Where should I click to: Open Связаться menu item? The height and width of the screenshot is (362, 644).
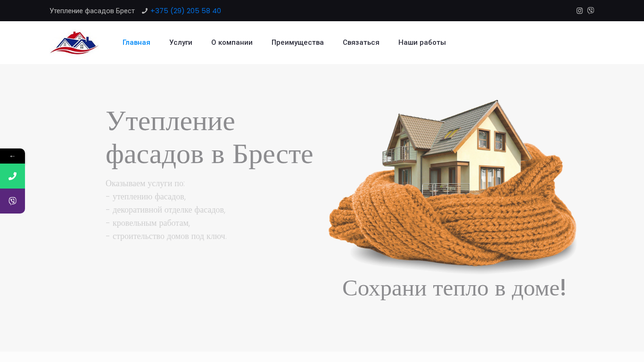361,42
